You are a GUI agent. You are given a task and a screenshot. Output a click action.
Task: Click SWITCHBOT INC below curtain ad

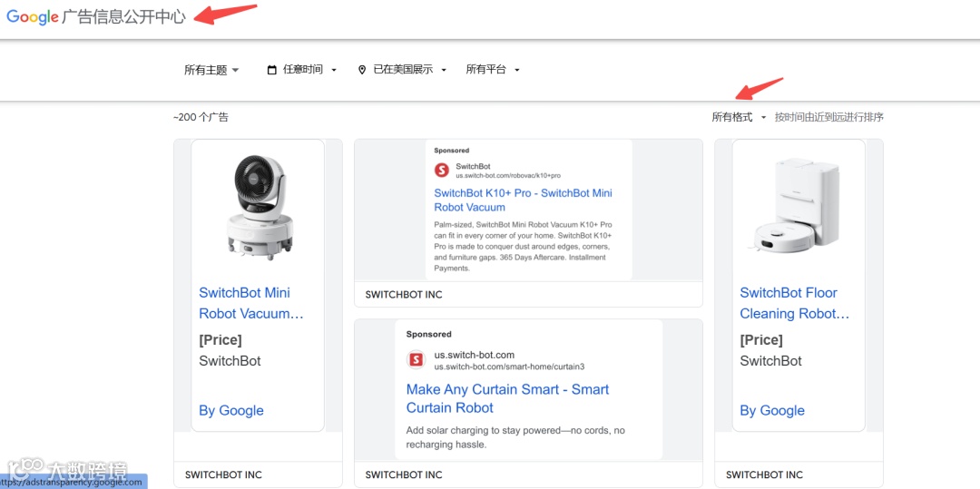[x=404, y=474]
